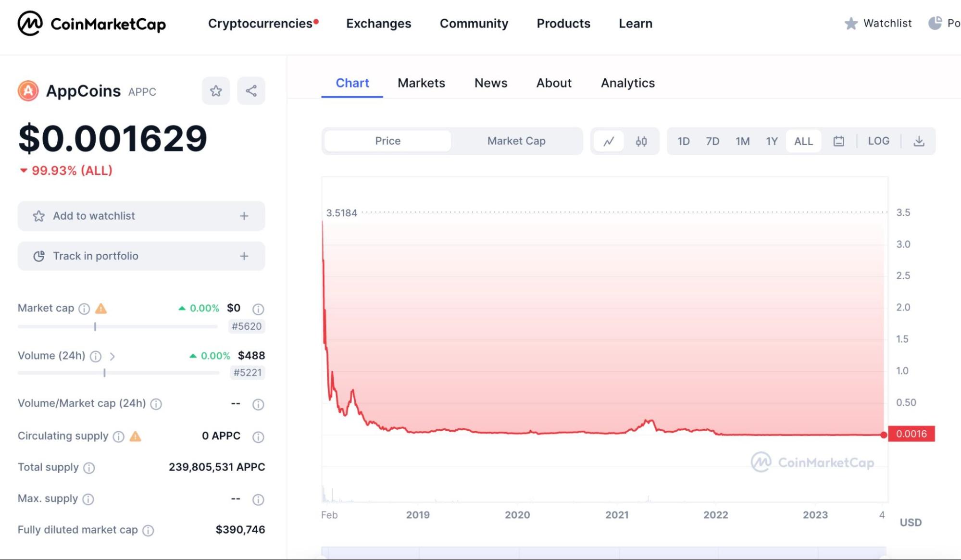Expand Track in portfolio plus
The image size is (961, 560).
click(x=244, y=256)
